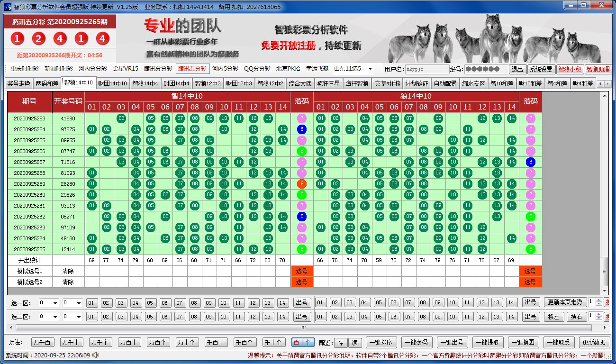
Task: Click the first red lottery ball showing 1
Action: 17,39
